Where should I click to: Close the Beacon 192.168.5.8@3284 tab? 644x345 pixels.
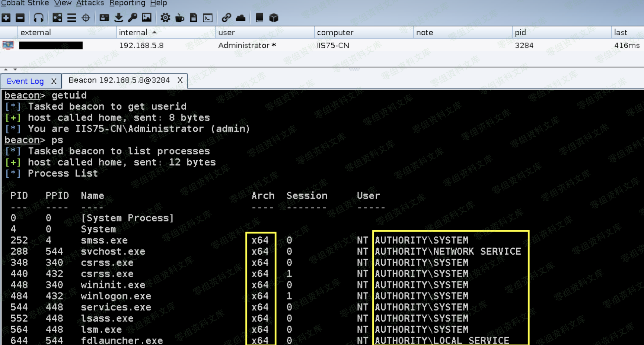pos(180,80)
